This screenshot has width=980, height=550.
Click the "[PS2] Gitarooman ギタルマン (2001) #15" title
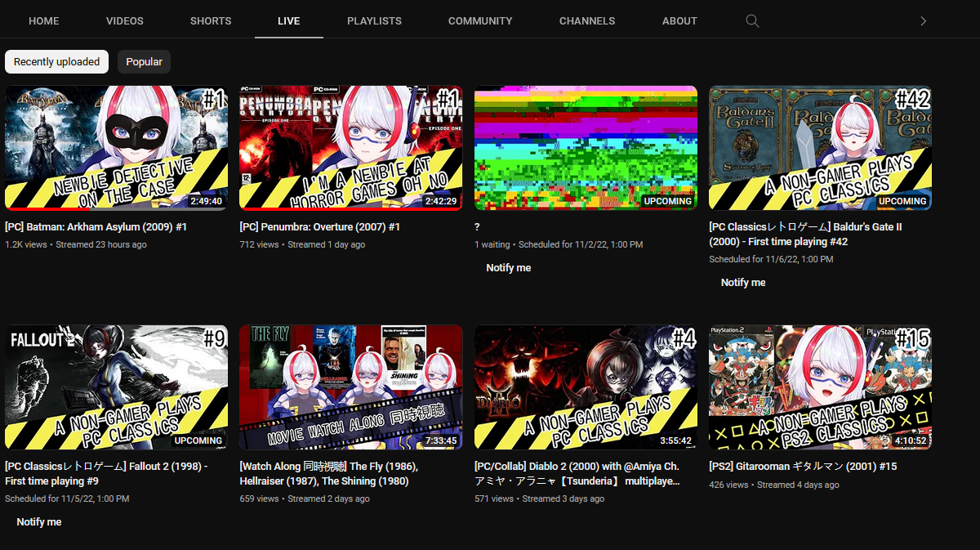coord(803,467)
